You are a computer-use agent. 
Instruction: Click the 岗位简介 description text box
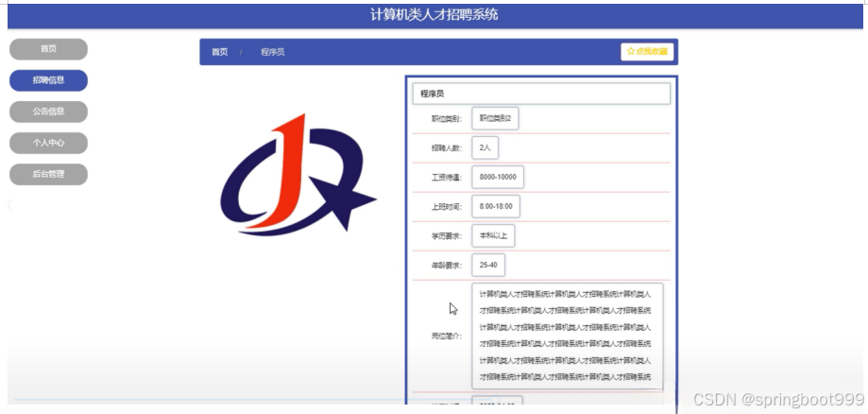pos(568,336)
